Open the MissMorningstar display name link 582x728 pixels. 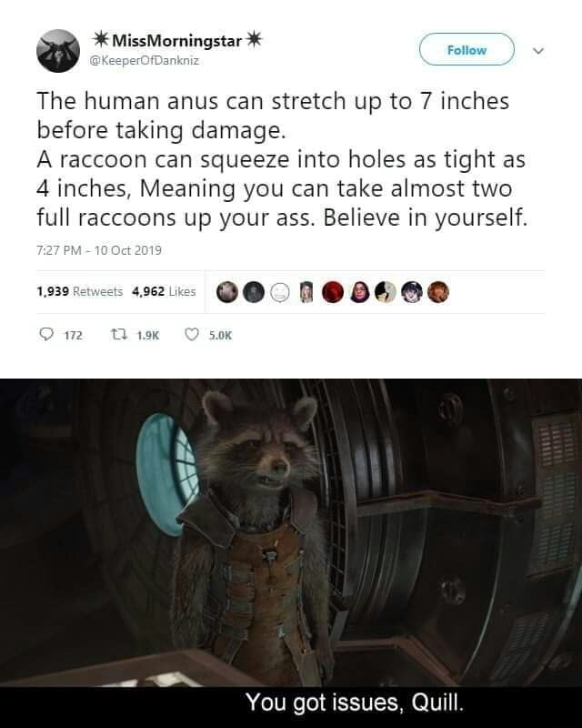tap(176, 40)
